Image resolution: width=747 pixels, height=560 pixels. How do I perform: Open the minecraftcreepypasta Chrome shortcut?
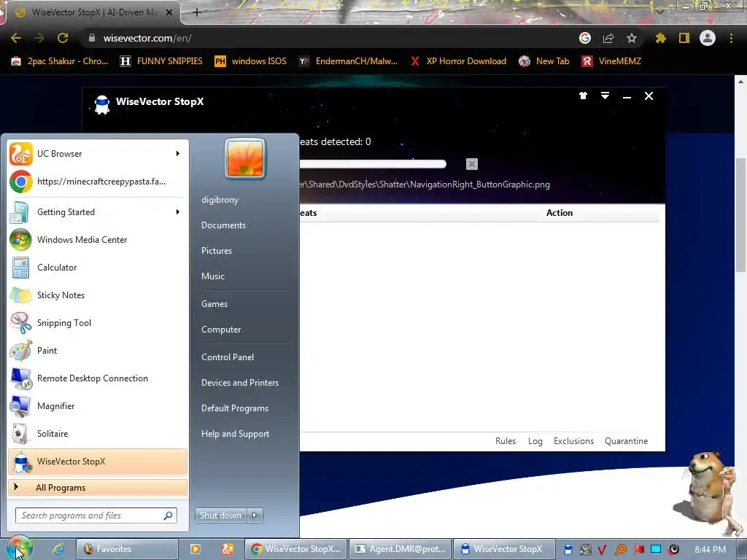(x=98, y=182)
